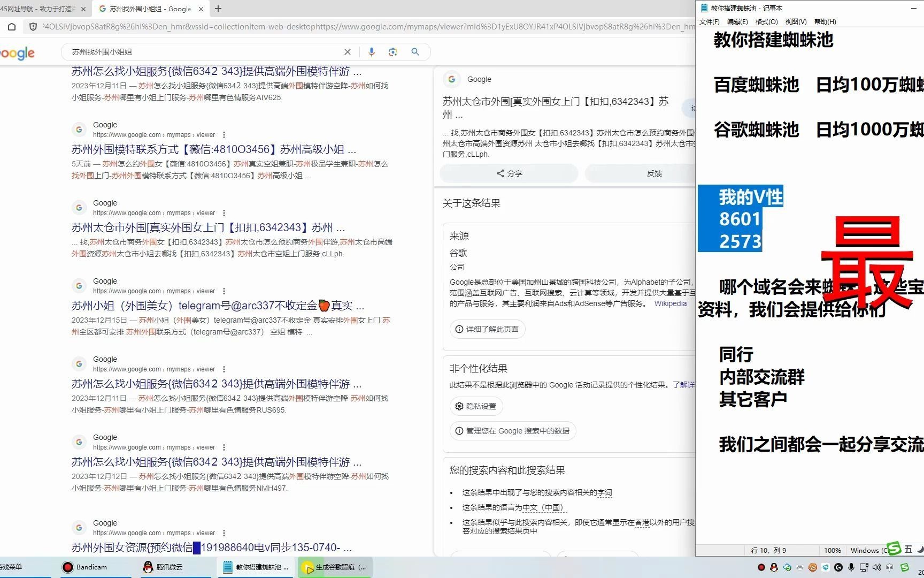Toggle Sogou moon half-width icon
This screenshot has height=578, width=924.
920,549
